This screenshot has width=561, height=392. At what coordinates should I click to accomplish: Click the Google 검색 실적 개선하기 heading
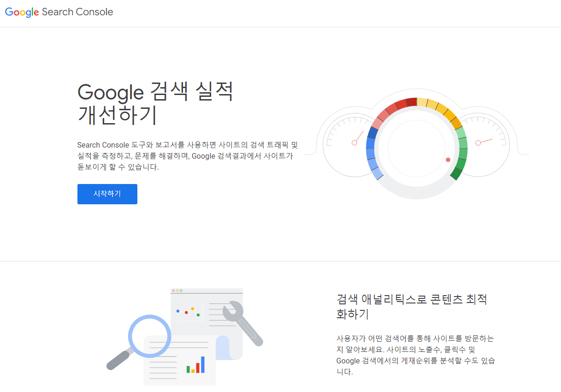point(155,103)
